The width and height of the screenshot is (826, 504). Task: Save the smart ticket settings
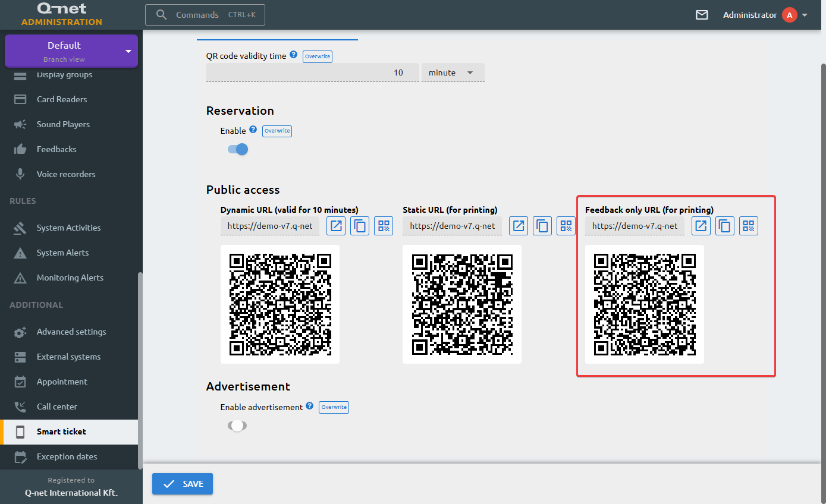click(183, 484)
